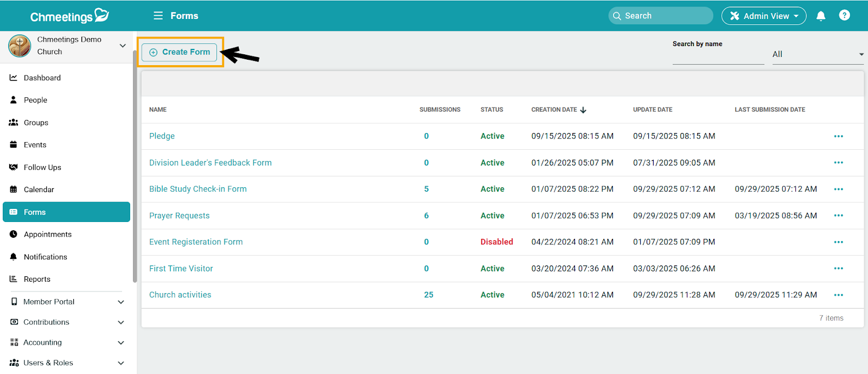Viewport: 868px width, 374px height.
Task: Open the All status filter dropdown
Action: point(818,54)
